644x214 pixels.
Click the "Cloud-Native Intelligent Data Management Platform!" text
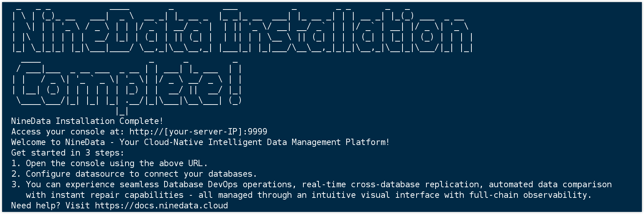point(267,142)
